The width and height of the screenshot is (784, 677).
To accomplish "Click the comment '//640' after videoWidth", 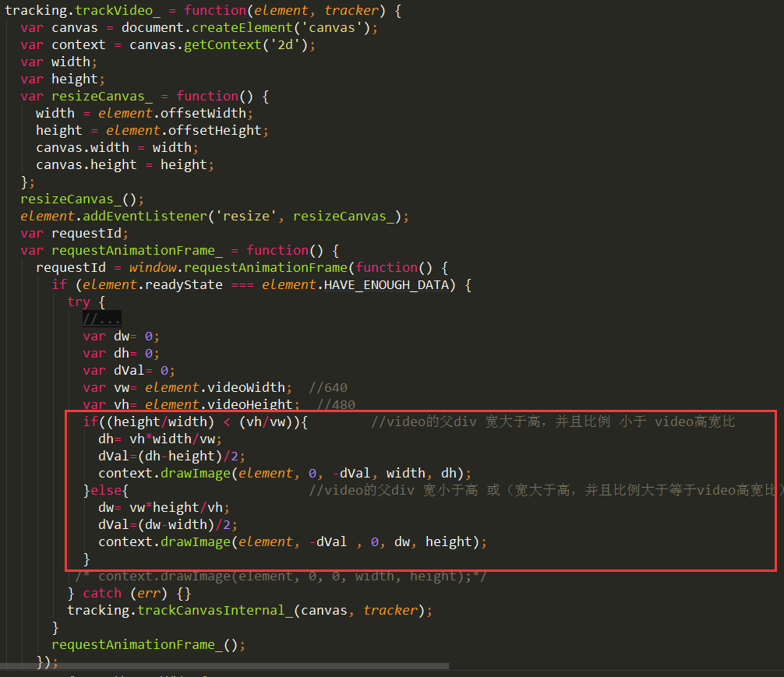I will pos(328,386).
